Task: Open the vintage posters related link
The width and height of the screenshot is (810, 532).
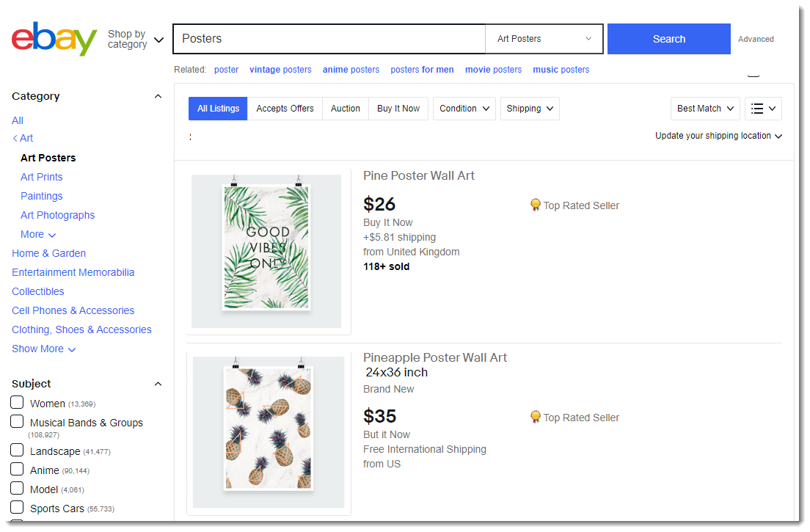Action: pos(280,70)
